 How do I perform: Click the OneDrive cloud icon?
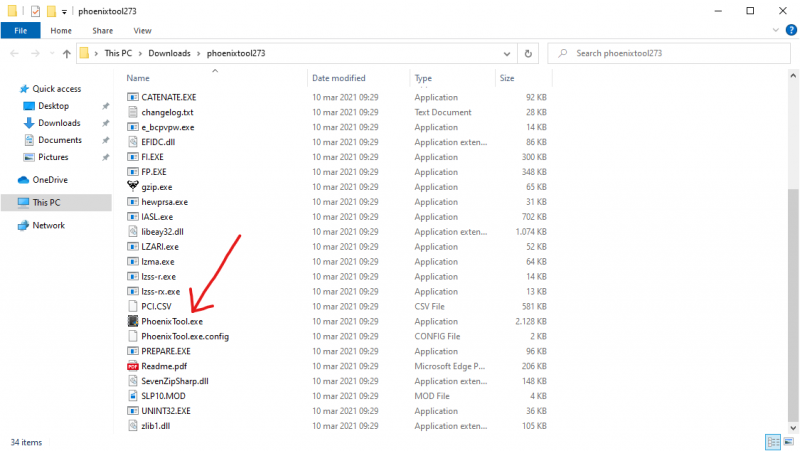[x=23, y=180]
